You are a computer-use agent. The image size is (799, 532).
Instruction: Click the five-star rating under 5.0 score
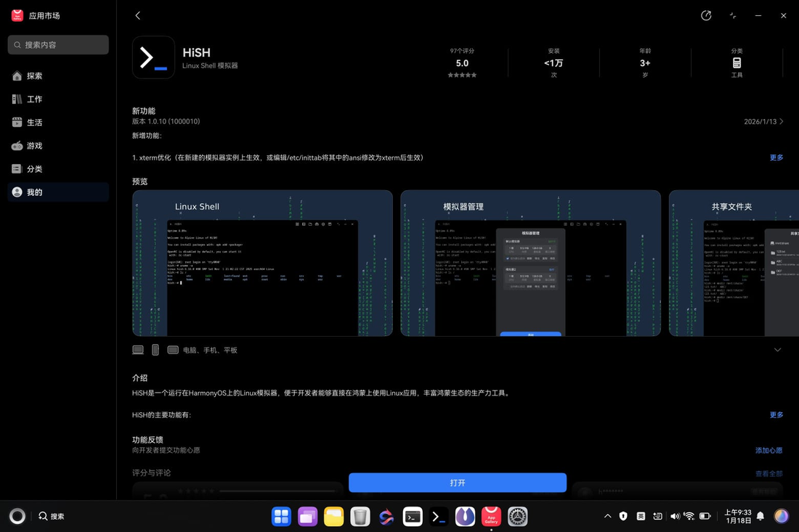coord(462,75)
